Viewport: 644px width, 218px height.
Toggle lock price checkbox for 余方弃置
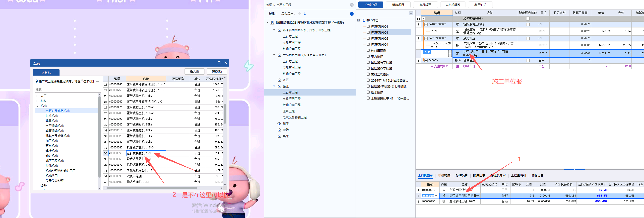[528, 38]
